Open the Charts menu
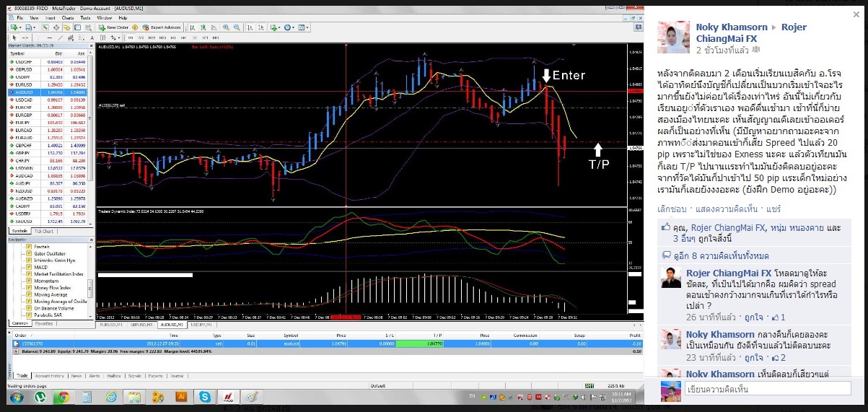Screen dimensions: 868x412 pyautogui.click(x=68, y=18)
